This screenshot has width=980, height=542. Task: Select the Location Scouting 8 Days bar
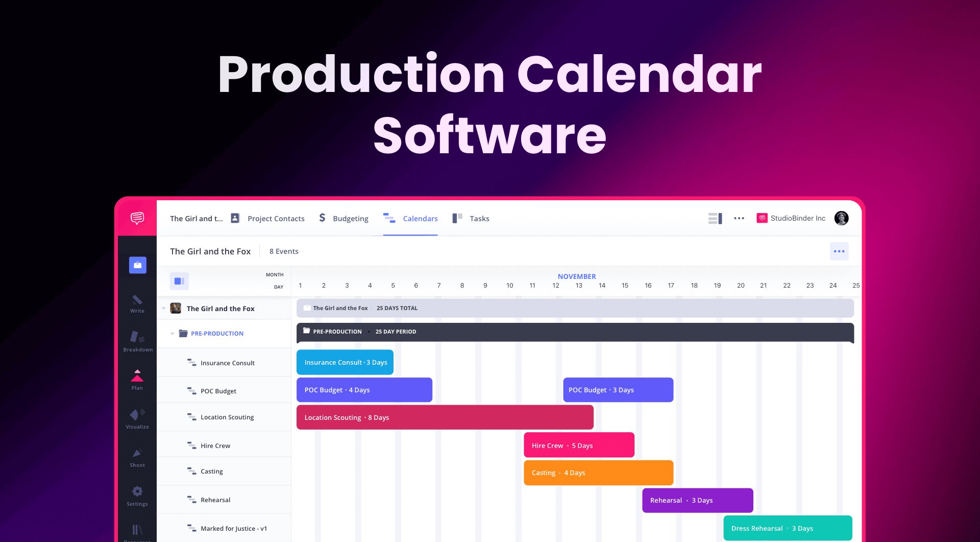(444, 417)
